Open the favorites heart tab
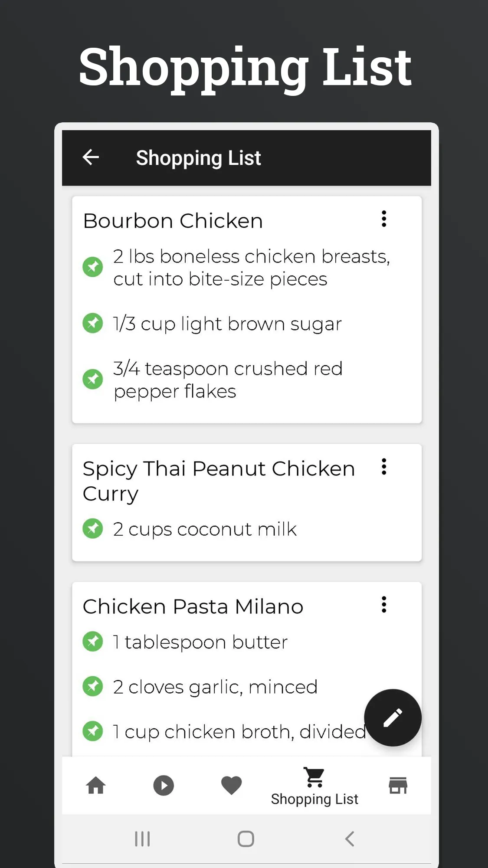Screen dimensions: 488x868 pyautogui.click(x=231, y=785)
